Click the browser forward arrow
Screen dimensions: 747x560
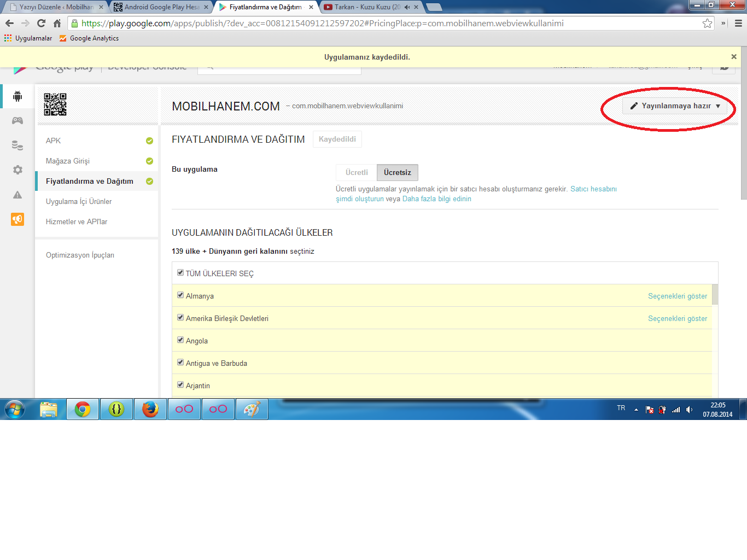[x=25, y=23]
